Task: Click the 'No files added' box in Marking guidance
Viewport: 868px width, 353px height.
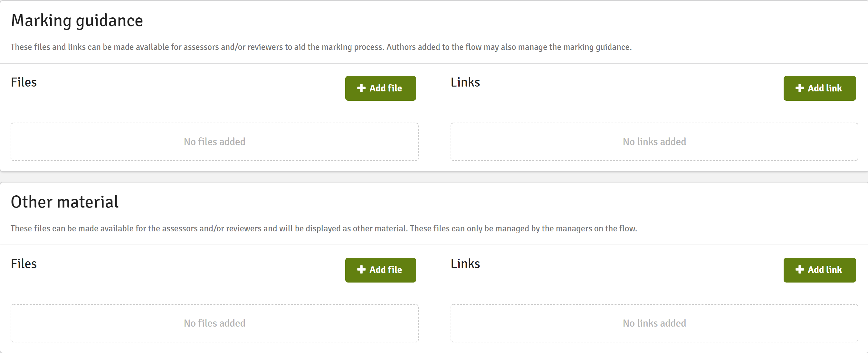Action: (x=215, y=142)
